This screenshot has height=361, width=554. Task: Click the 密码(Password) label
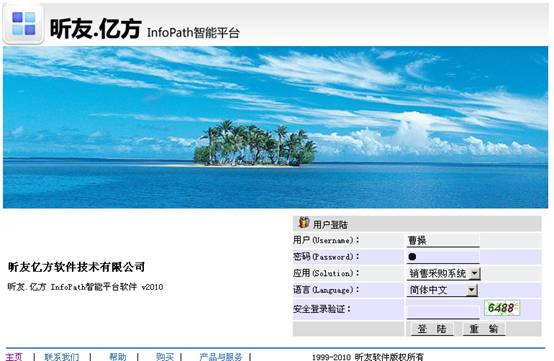point(326,256)
